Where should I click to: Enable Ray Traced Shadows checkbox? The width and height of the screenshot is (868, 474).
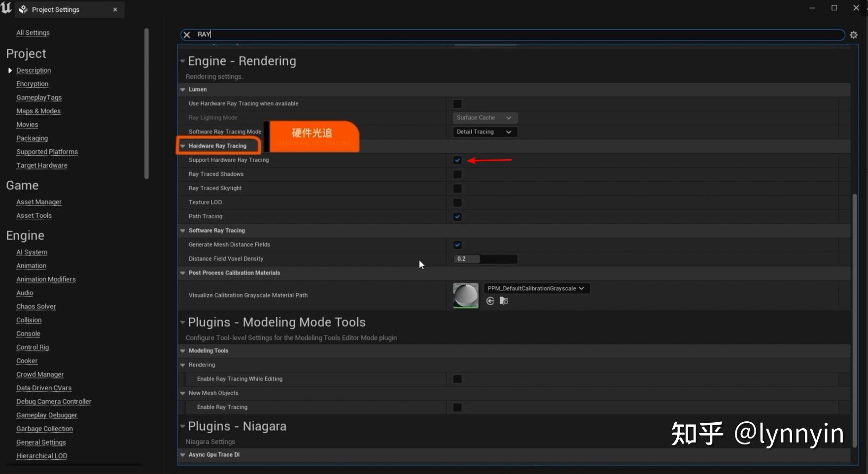click(457, 174)
